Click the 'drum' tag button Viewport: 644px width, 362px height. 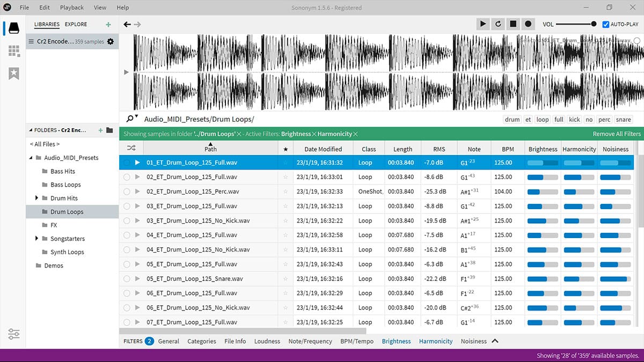pyautogui.click(x=513, y=120)
